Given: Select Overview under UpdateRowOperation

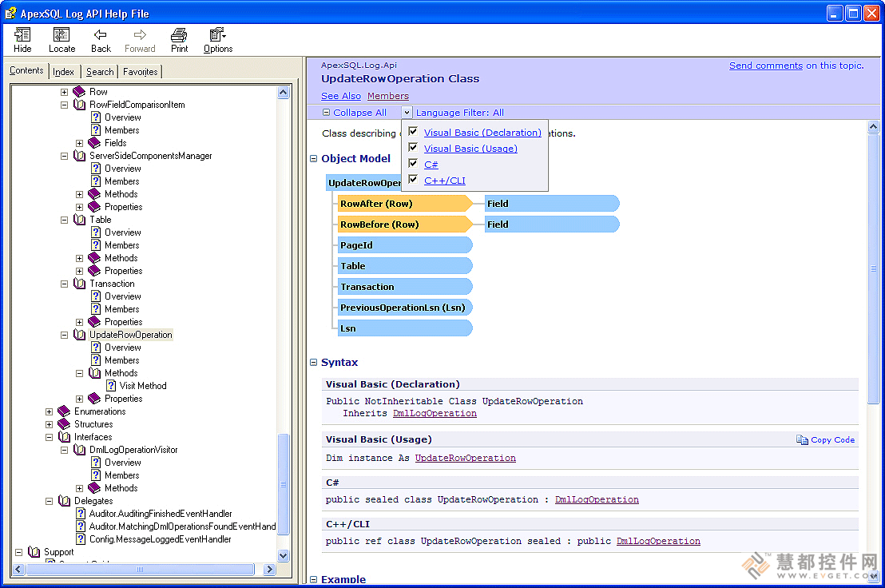Looking at the screenshot, I should coord(122,347).
